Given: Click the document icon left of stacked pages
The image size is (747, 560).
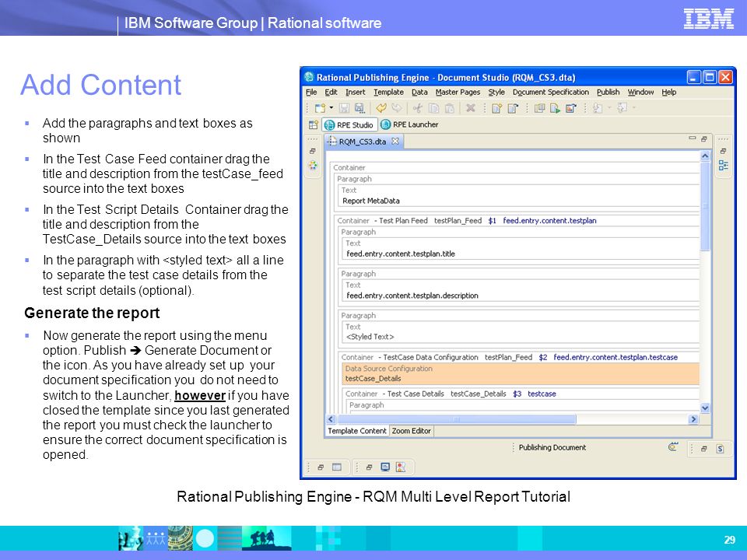Looking at the screenshot, I should [x=513, y=108].
